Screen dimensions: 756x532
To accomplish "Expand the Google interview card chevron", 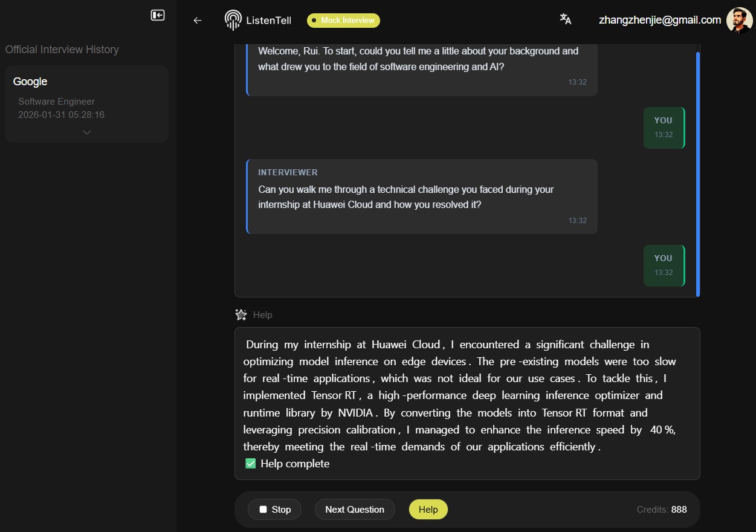I will (x=86, y=132).
